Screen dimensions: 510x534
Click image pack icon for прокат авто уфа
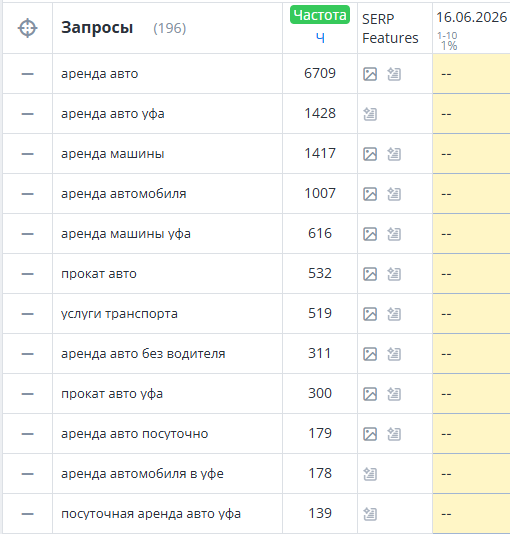[x=370, y=394]
